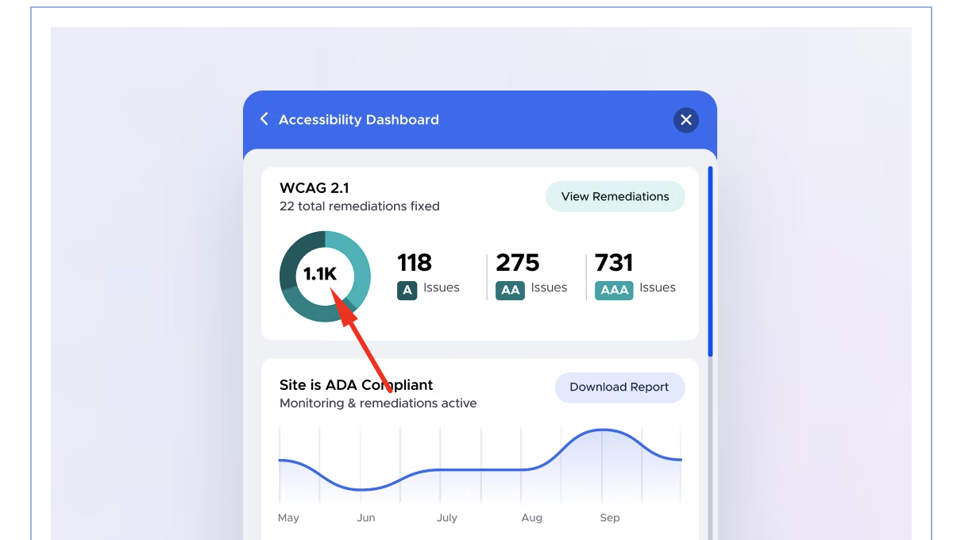Download the ADA compliance report
This screenshot has height=540, width=980.
pos(619,388)
